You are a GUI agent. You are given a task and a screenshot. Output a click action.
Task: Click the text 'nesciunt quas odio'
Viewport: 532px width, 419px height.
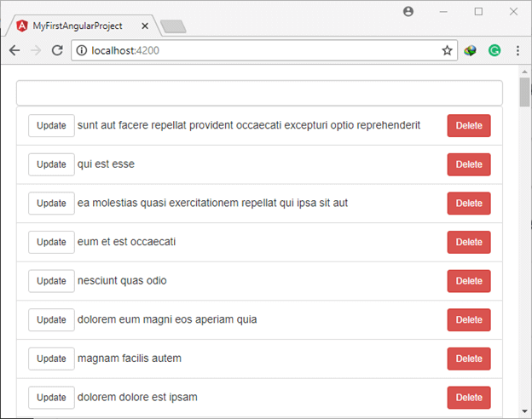[x=122, y=281]
